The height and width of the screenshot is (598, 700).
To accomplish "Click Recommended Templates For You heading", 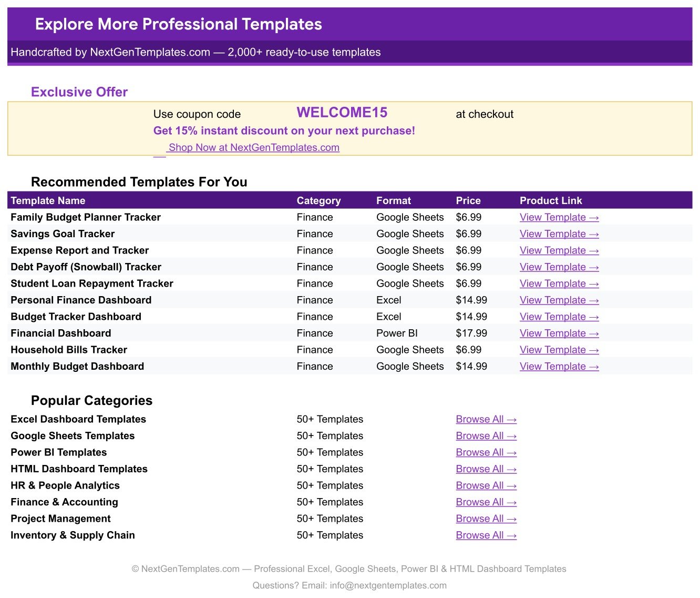I will click(139, 182).
